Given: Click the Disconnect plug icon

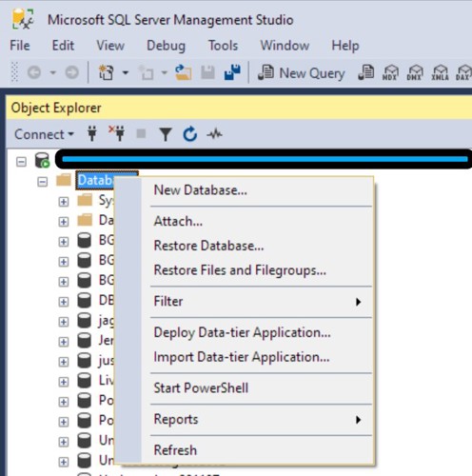Looking at the screenshot, I should (117, 133).
